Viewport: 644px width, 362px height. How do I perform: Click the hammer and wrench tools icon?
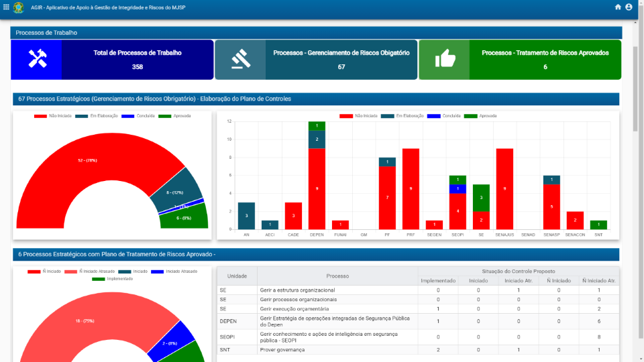37,60
